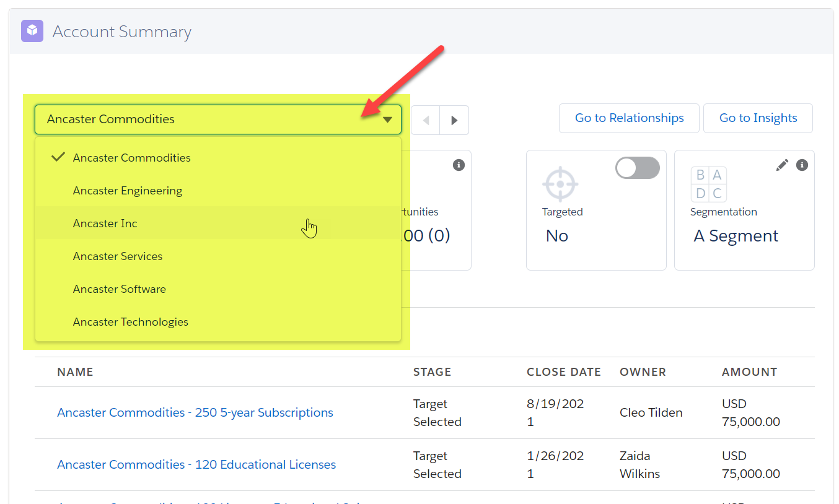Click the Targeted crosshair icon
The width and height of the screenshot is (839, 504).
(x=560, y=184)
